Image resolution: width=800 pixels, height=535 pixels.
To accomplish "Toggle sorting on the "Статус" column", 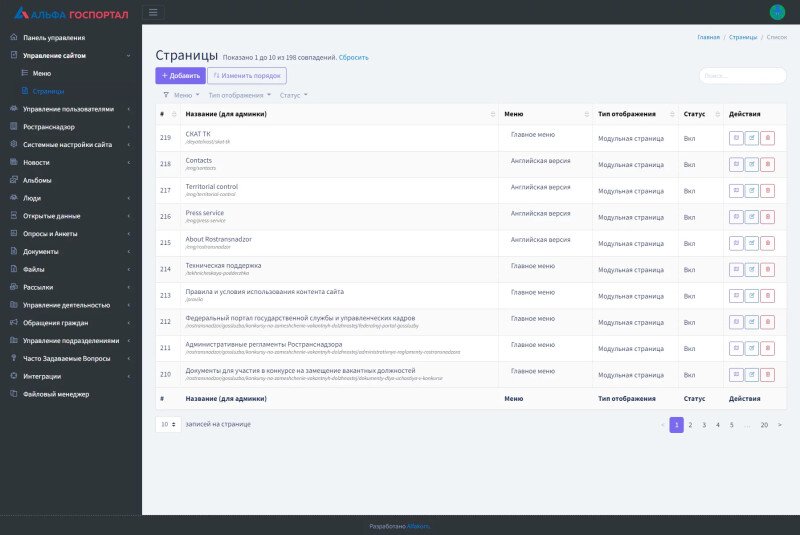I will coord(698,114).
